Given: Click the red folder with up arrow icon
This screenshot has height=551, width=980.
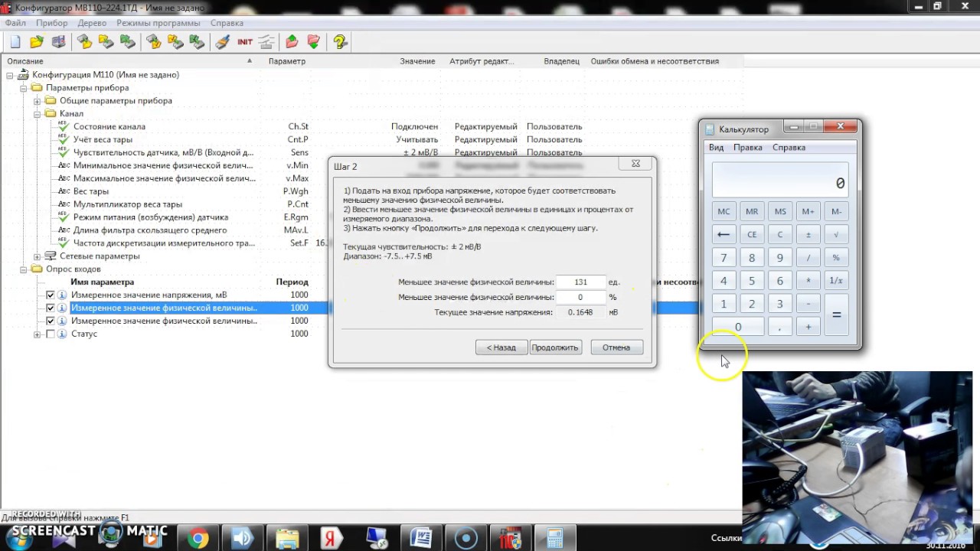Looking at the screenshot, I should (x=292, y=42).
